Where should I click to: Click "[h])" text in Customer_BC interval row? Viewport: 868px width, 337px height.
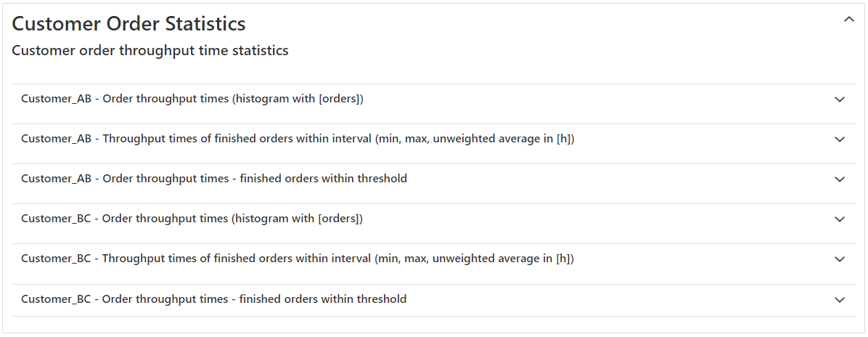[x=565, y=259]
